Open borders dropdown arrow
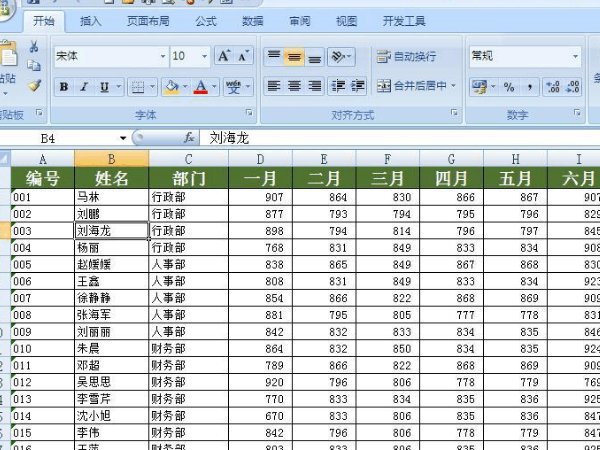 point(152,87)
